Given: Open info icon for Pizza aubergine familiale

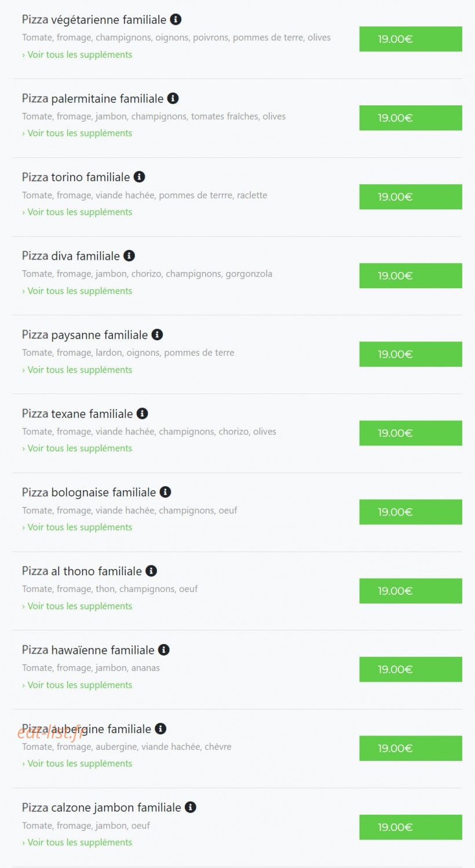Looking at the screenshot, I should point(160,729).
